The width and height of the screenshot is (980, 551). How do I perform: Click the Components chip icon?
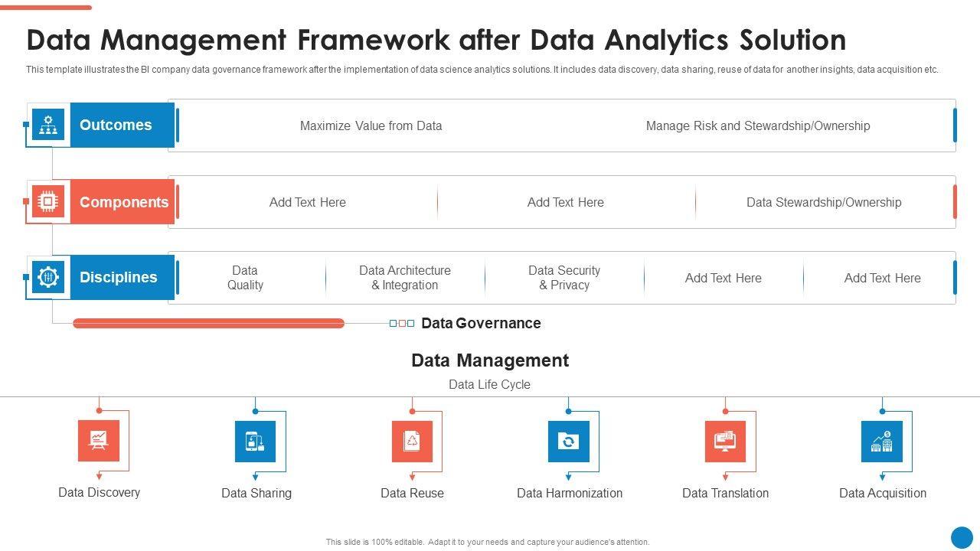tap(48, 201)
